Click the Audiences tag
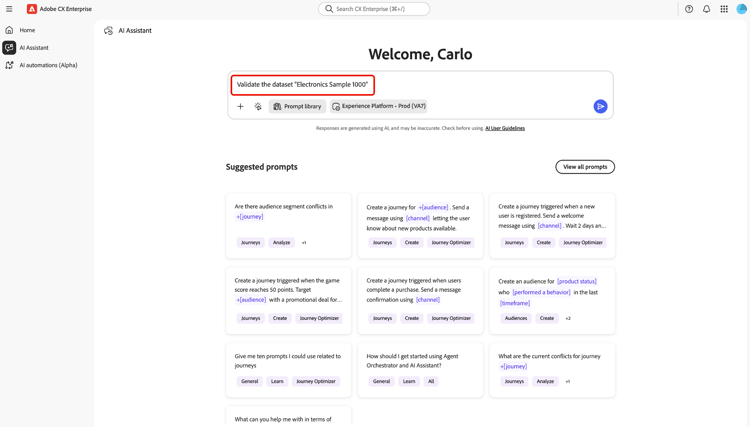750x427 pixels. click(516, 318)
